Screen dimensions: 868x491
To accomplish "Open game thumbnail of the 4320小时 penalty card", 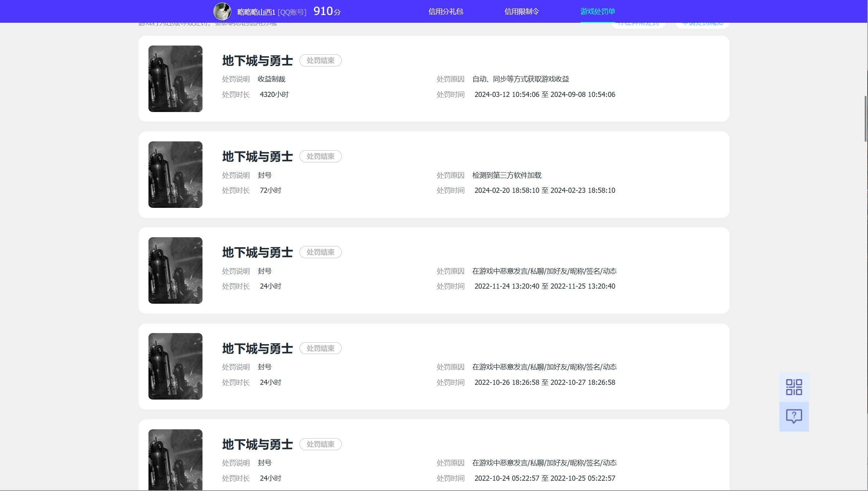I will 175,79.
